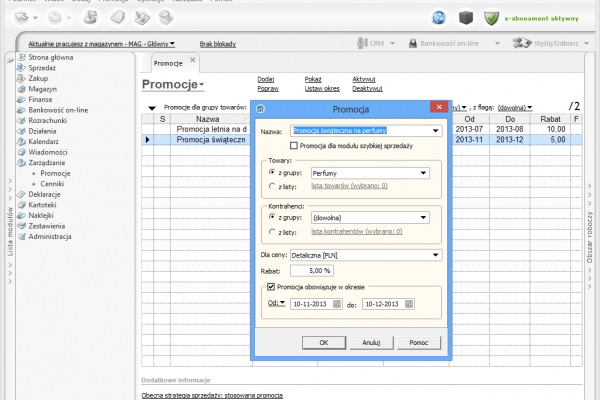
Task: Click the Kalendarz module icon in sidebar
Action: pos(22,142)
